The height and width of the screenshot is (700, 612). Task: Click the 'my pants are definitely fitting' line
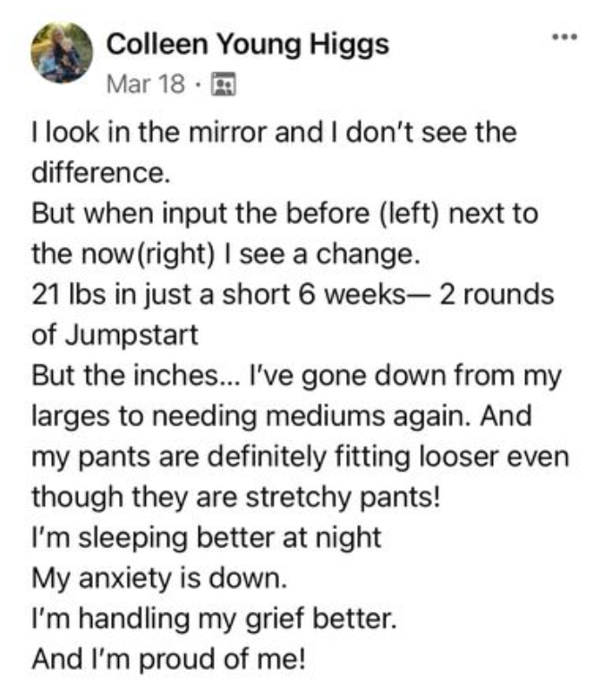(x=300, y=457)
